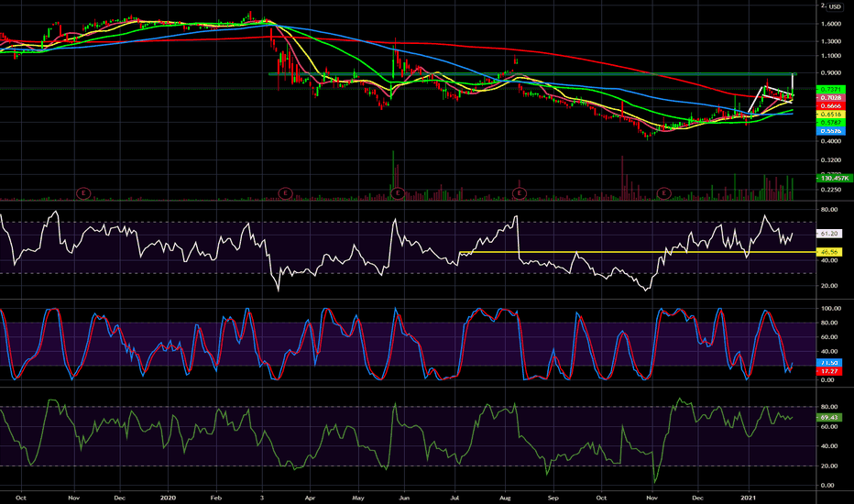Click the white 61.20 RSI value label
This screenshot has height=504, width=854.
(x=829, y=233)
